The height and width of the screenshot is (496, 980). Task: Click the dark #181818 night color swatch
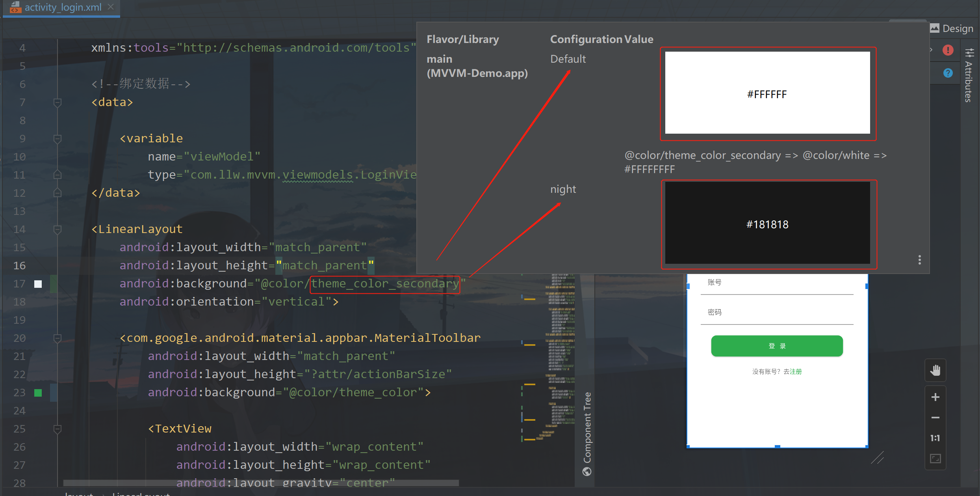pyautogui.click(x=767, y=223)
